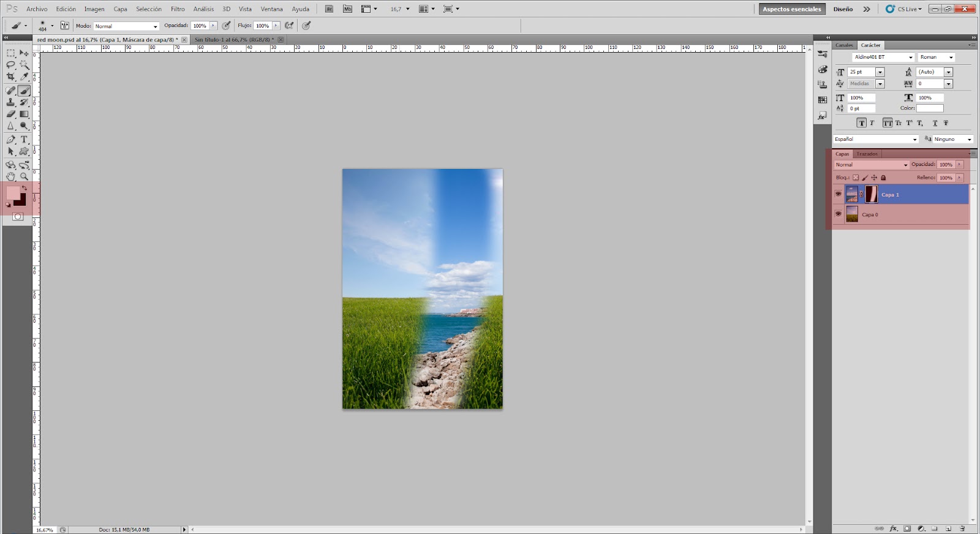This screenshot has height=534, width=980.
Task: Open the brush Modo dropdown
Action: [127, 26]
